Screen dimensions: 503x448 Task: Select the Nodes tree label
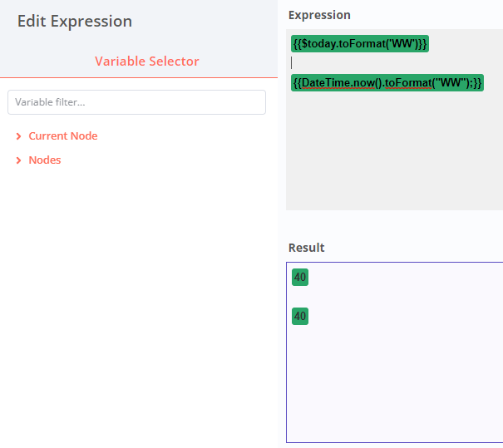[x=45, y=160]
